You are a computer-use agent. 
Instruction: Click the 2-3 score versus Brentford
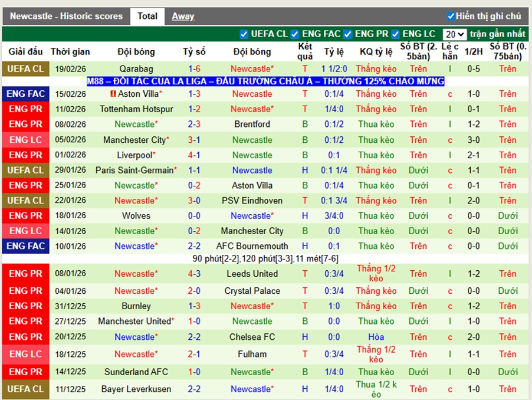coord(195,124)
